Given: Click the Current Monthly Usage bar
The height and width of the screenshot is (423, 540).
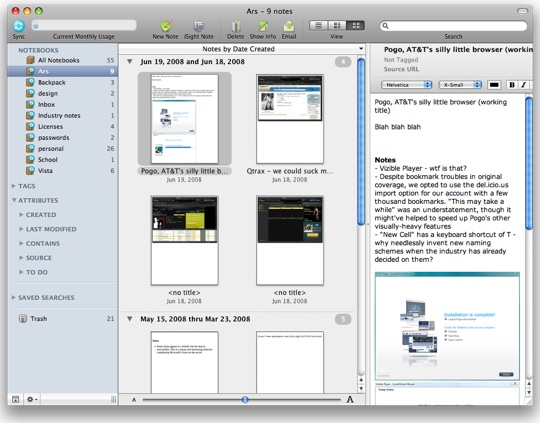Looking at the screenshot, I should (84, 25).
